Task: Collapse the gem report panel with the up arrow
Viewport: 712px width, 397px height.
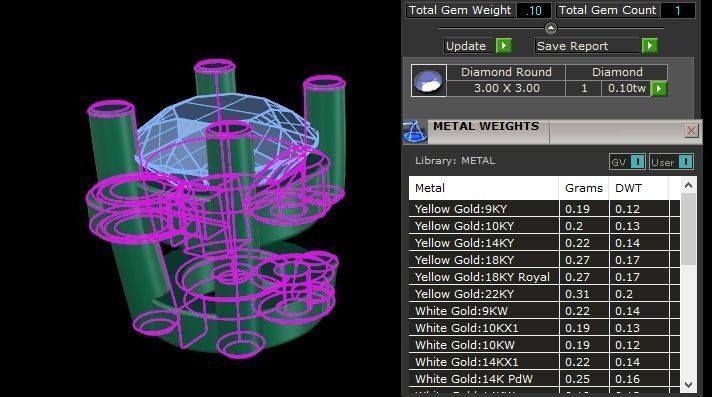Action: [x=550, y=28]
